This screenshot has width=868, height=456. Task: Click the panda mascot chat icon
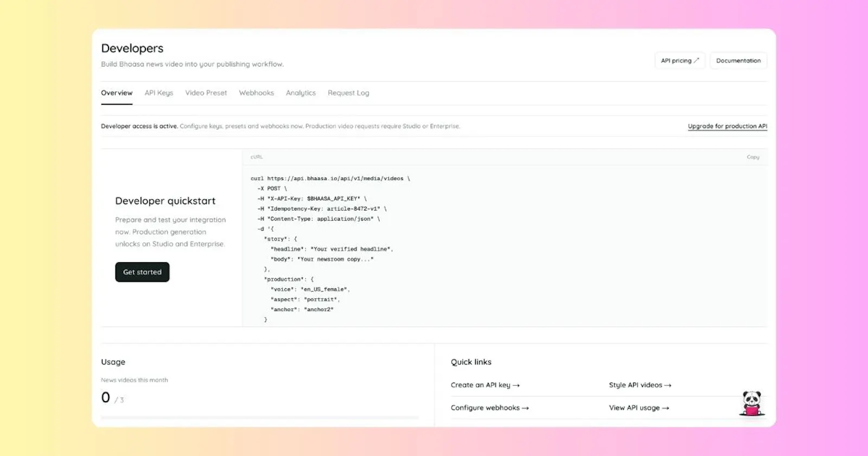point(752,403)
